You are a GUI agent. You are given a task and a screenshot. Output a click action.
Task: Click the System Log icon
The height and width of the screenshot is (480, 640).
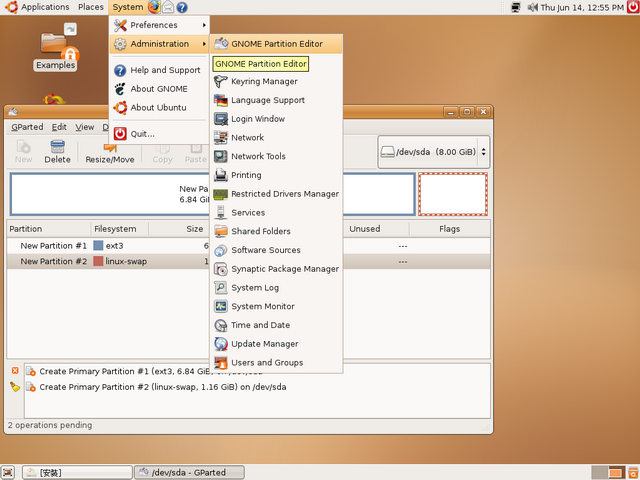pos(221,288)
